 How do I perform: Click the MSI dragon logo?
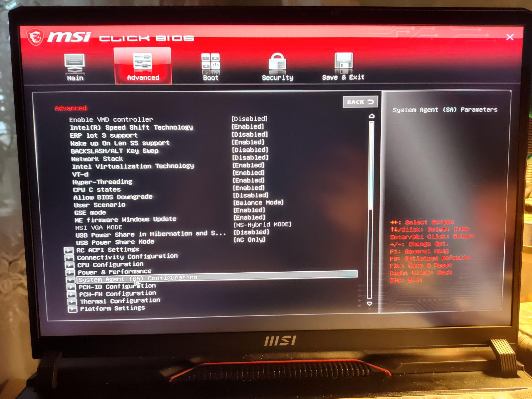[35, 37]
